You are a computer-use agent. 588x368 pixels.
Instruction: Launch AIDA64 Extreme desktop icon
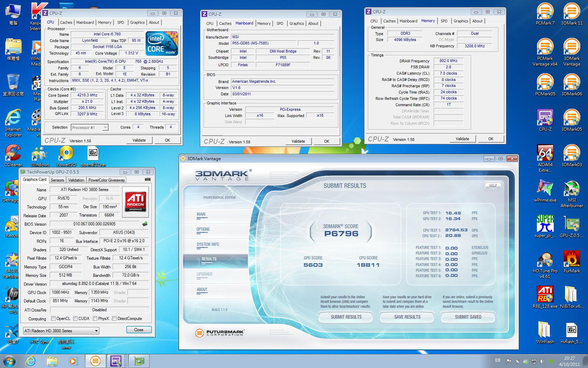545,158
